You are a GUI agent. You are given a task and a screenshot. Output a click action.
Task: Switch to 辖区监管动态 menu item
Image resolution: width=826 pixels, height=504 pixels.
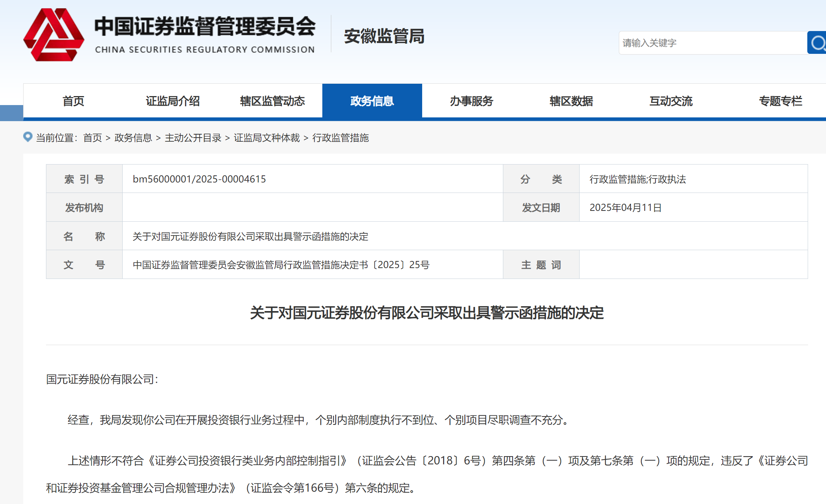click(272, 101)
